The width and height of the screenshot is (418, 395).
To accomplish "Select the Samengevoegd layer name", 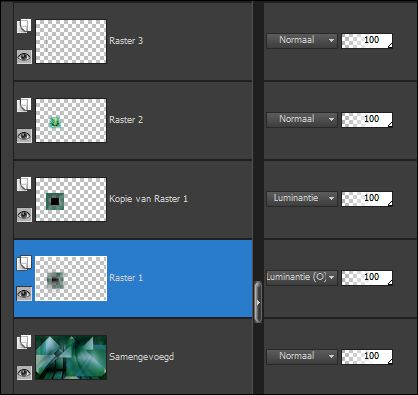I will pos(142,357).
